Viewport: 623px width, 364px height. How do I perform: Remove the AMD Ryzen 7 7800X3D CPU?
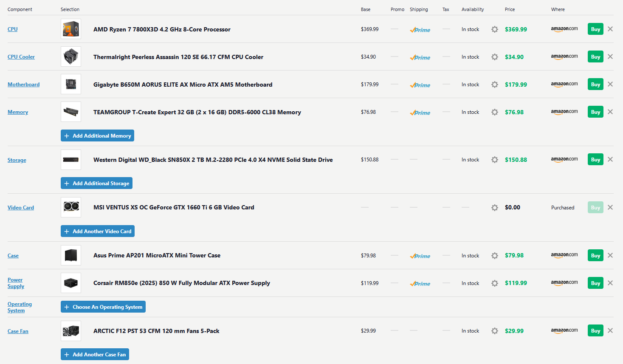610,29
